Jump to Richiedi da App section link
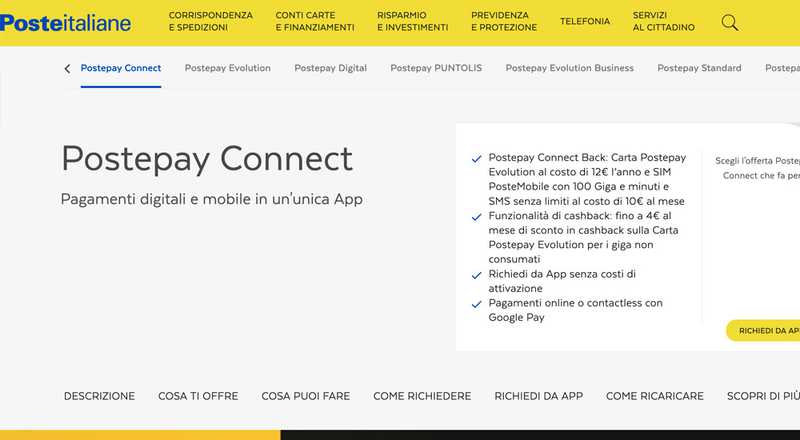The width and height of the screenshot is (800, 440). coord(539,396)
